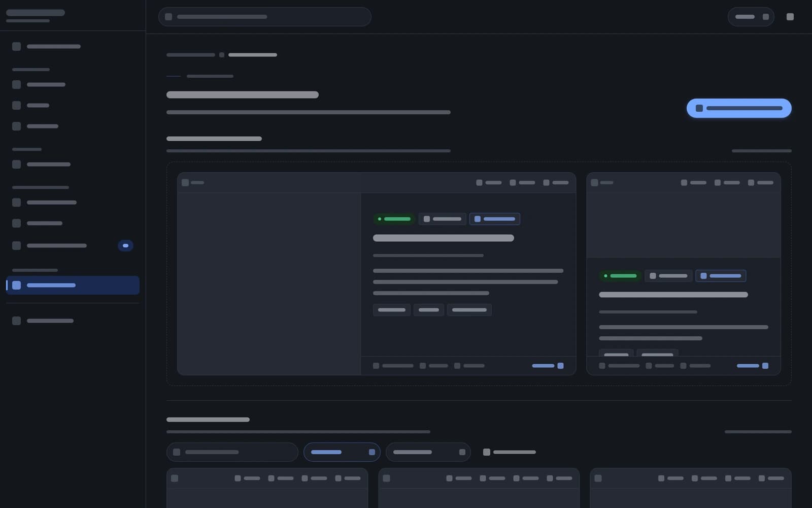Image resolution: width=812 pixels, height=508 pixels.
Task: Click the dimmed parent link in the breadcrumb
Action: (x=191, y=55)
